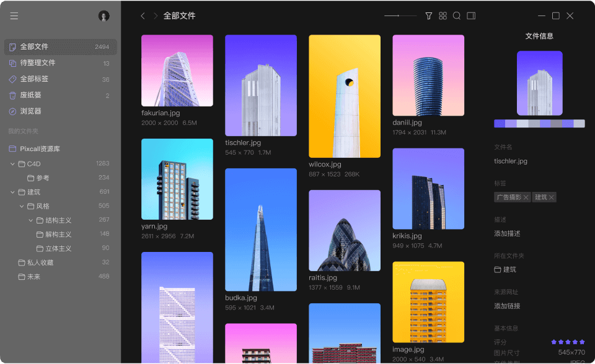Open the 私人收藏 folder
This screenshot has width=595, height=364.
(41, 262)
